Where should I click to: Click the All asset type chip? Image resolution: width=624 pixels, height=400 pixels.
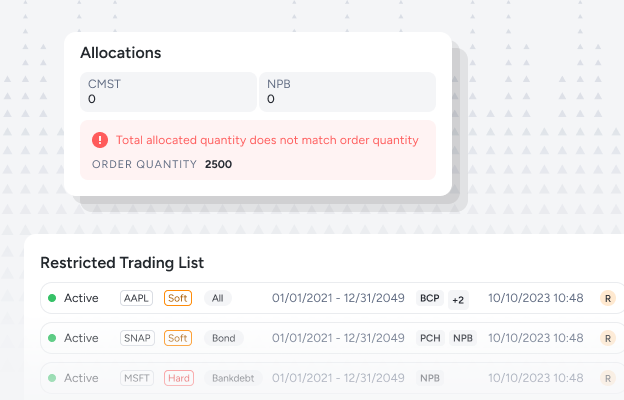click(x=218, y=298)
